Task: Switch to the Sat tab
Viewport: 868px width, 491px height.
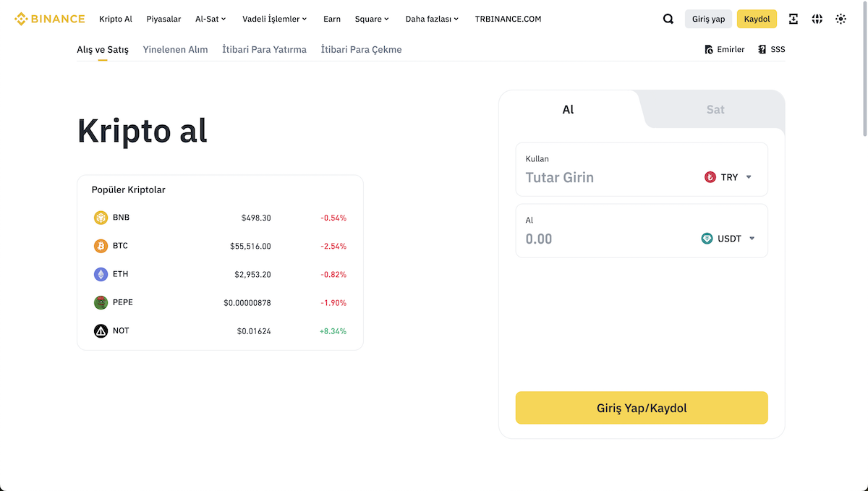Action: pos(715,109)
